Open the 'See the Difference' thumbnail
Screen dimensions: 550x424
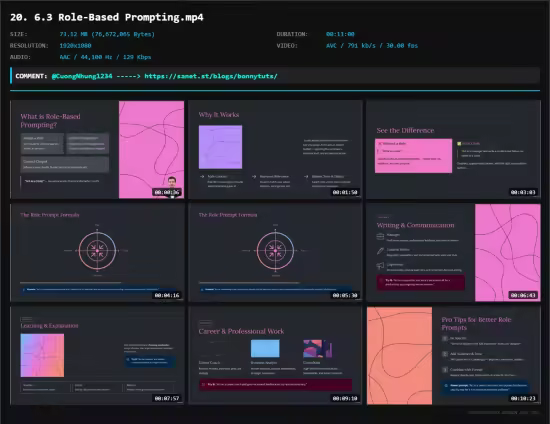pyautogui.click(x=454, y=150)
